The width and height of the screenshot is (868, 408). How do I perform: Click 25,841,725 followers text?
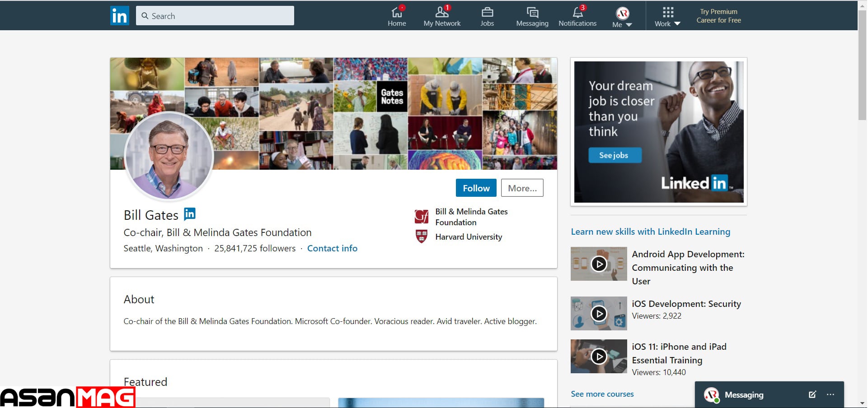[255, 248]
